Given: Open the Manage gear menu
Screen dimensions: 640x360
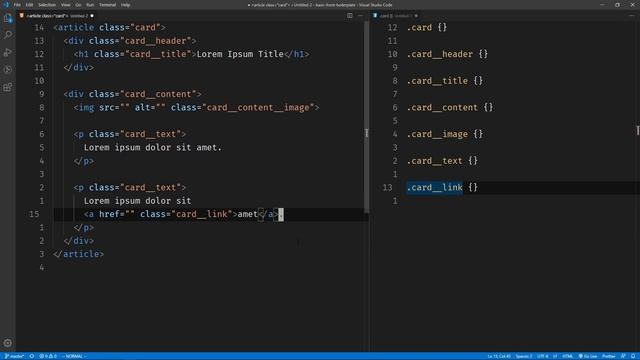Looking at the screenshot, I should pos(8,343).
